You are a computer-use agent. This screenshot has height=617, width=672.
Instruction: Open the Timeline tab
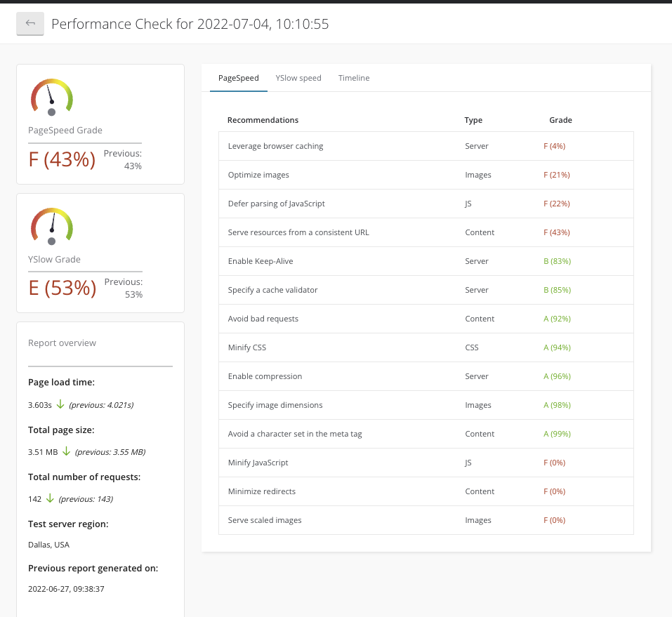pyautogui.click(x=354, y=78)
